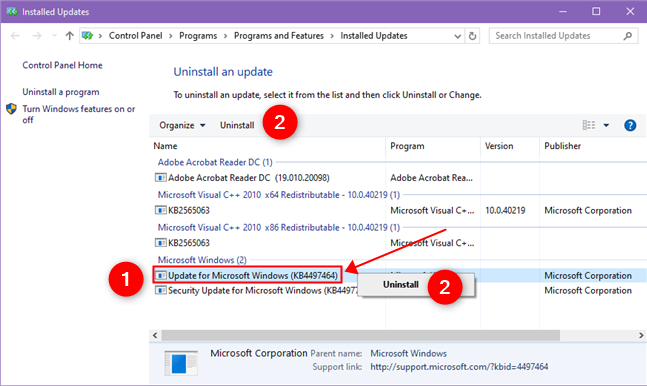Click the Installed Updates title bar icon
The image size is (647, 386).
click(x=12, y=12)
